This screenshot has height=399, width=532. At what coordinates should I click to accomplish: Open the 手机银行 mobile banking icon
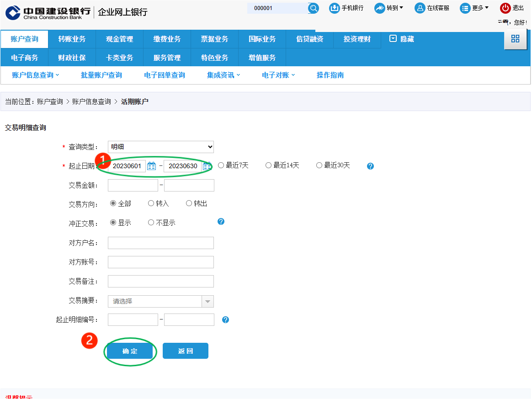pyautogui.click(x=335, y=8)
